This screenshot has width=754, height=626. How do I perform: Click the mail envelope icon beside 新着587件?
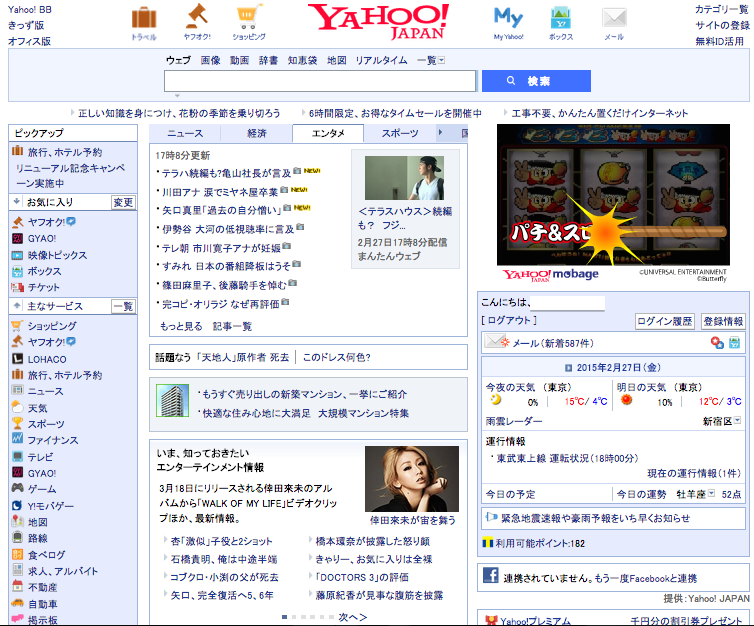[496, 341]
